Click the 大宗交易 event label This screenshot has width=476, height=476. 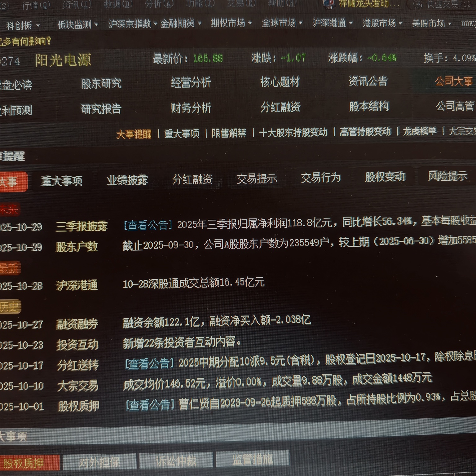tap(78, 386)
